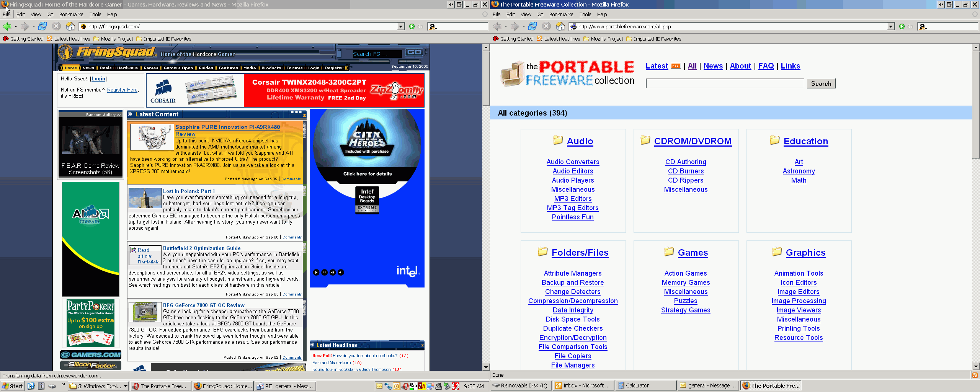
Task: Open Battlefield 2 Optimization Guide link
Action: pyautogui.click(x=202, y=248)
